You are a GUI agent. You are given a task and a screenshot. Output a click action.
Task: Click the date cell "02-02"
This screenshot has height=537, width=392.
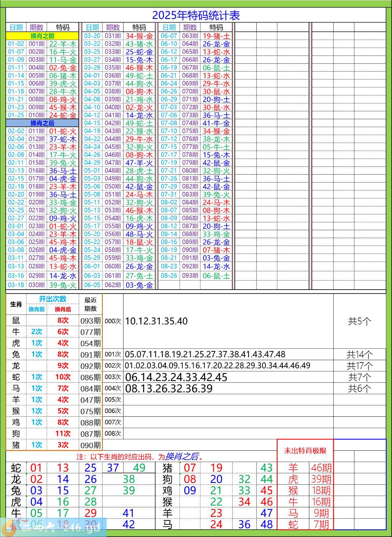(x=16, y=131)
